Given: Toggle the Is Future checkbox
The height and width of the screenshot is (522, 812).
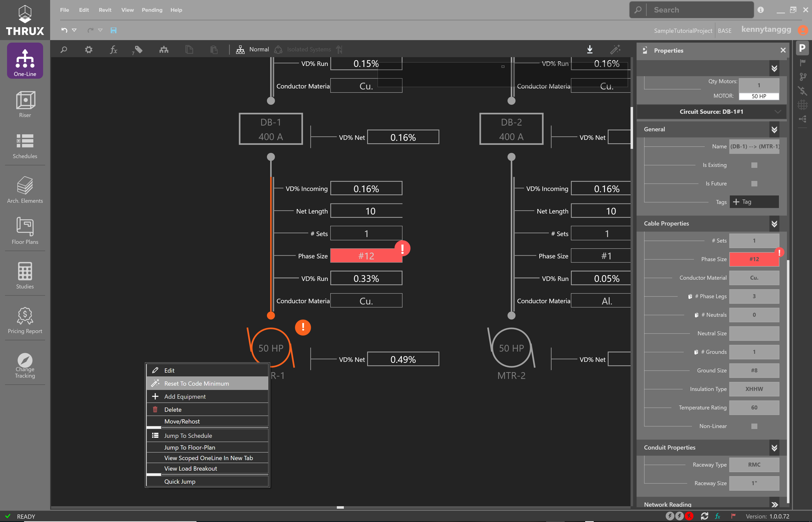Looking at the screenshot, I should pyautogui.click(x=754, y=184).
